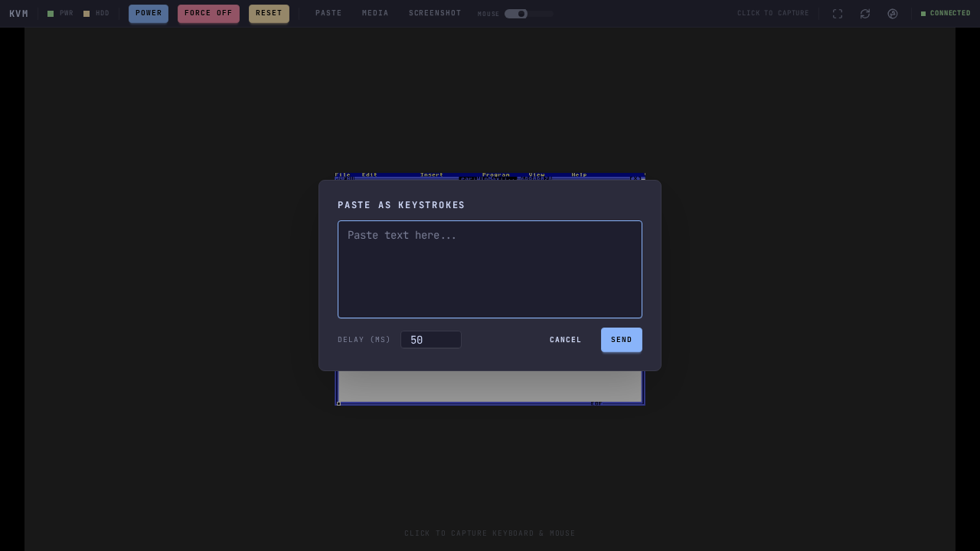Click the Delay (ms) input field
The width and height of the screenshot is (980, 551).
point(431,340)
